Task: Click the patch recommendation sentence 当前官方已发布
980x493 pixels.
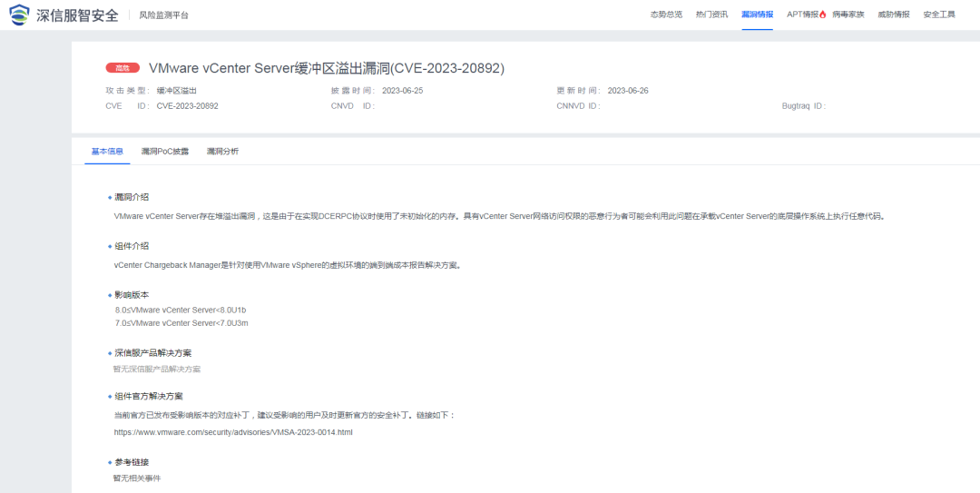Action: (286, 416)
